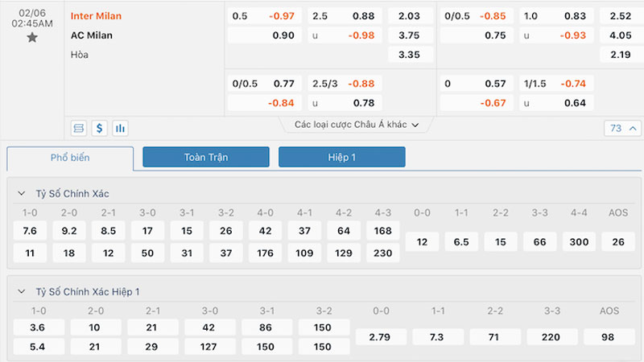Viewport: 644px width, 362px height.
Task: Bet first-half score odds 5.4
Action: coord(39,347)
